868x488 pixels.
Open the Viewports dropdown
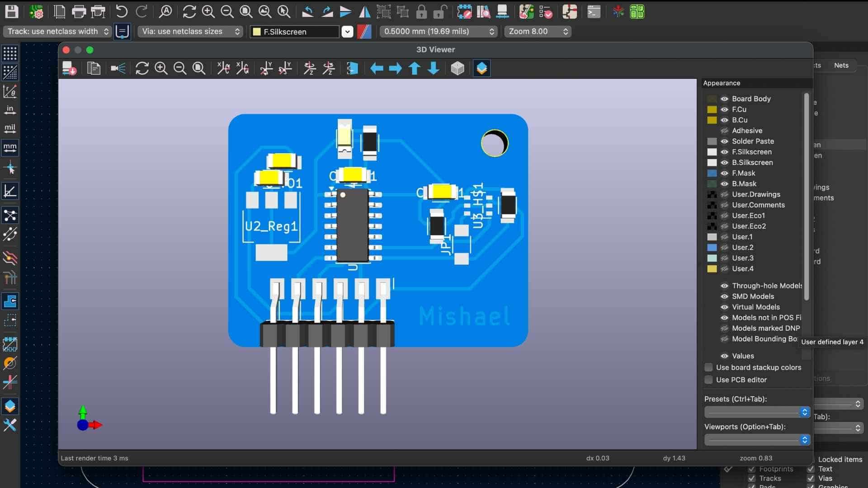click(757, 439)
